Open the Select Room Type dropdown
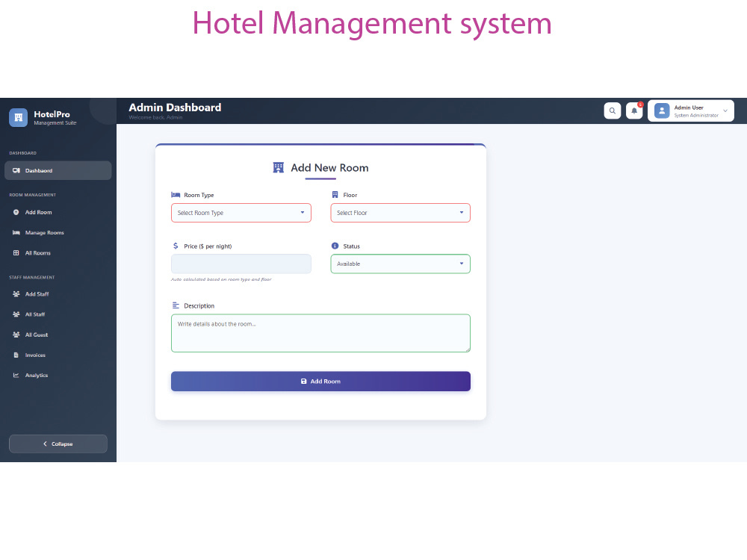 click(241, 213)
